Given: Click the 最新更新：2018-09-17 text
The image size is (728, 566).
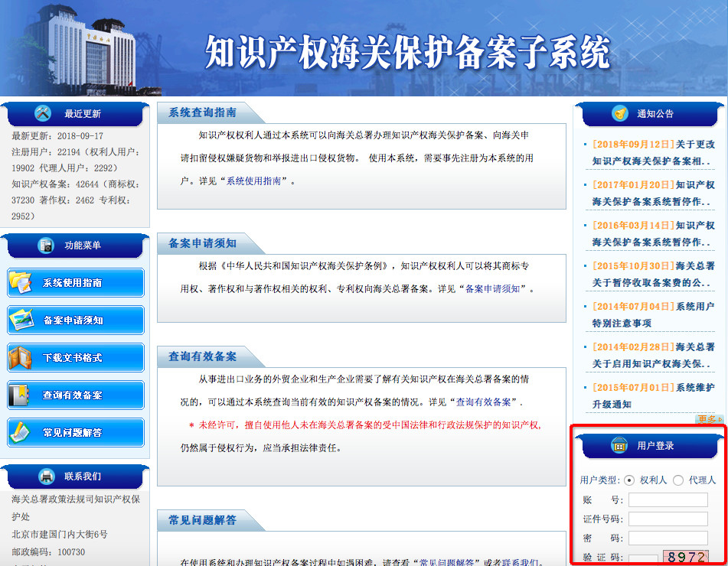Looking at the screenshot, I should [x=57, y=136].
